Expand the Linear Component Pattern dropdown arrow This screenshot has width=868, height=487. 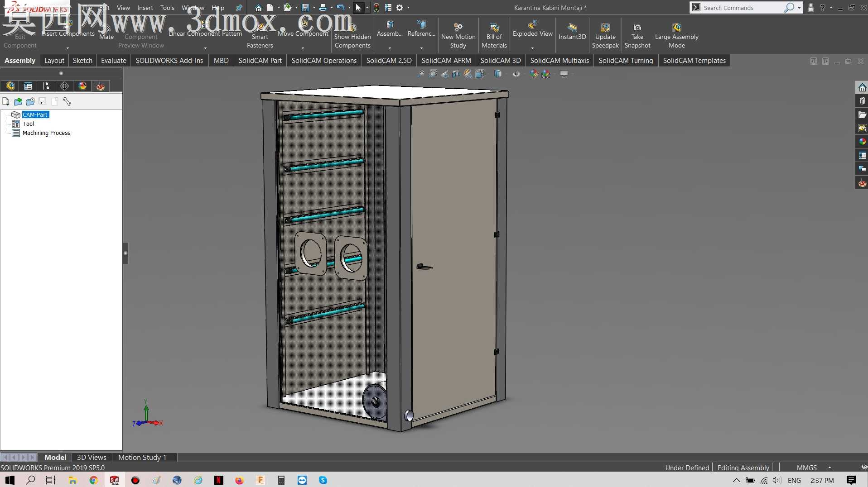[x=205, y=48]
